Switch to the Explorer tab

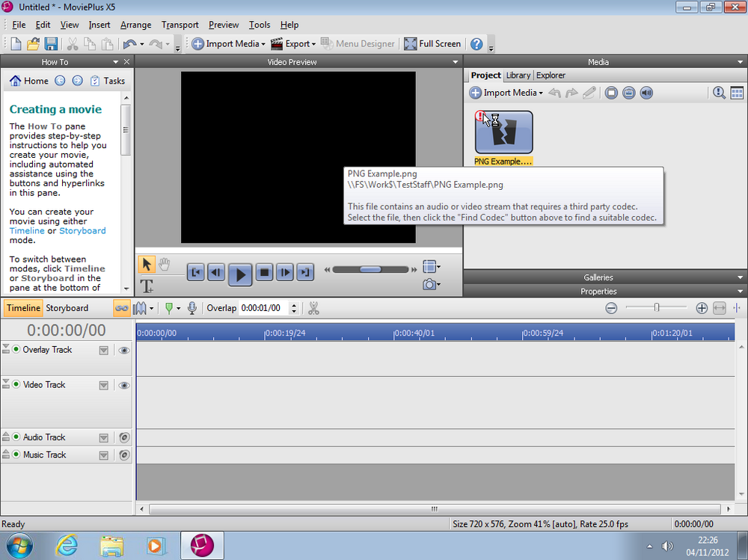tap(551, 76)
